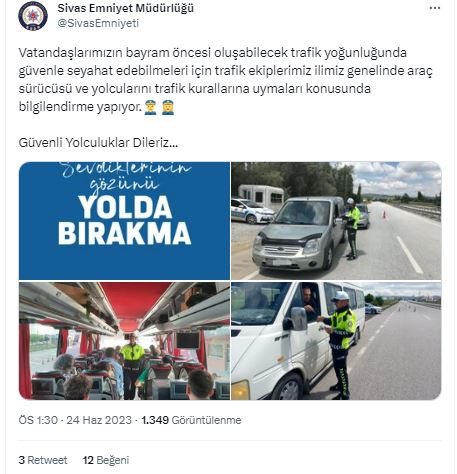
Task: Click the Güvenli Yolculuklar Dileriz text
Action: point(98,143)
